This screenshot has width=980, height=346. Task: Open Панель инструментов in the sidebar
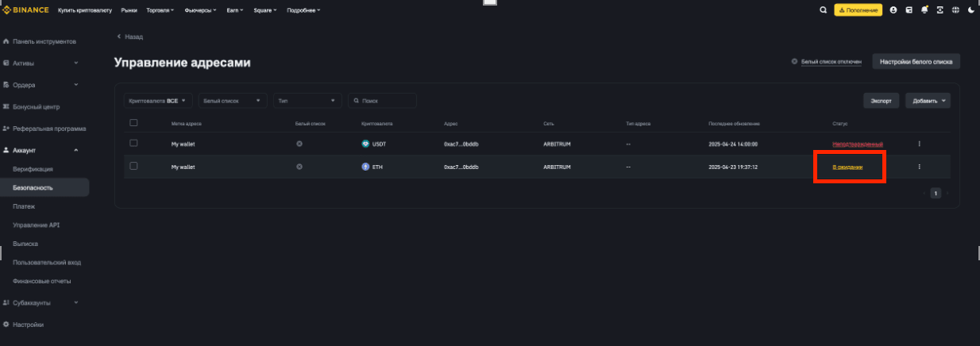pos(44,40)
